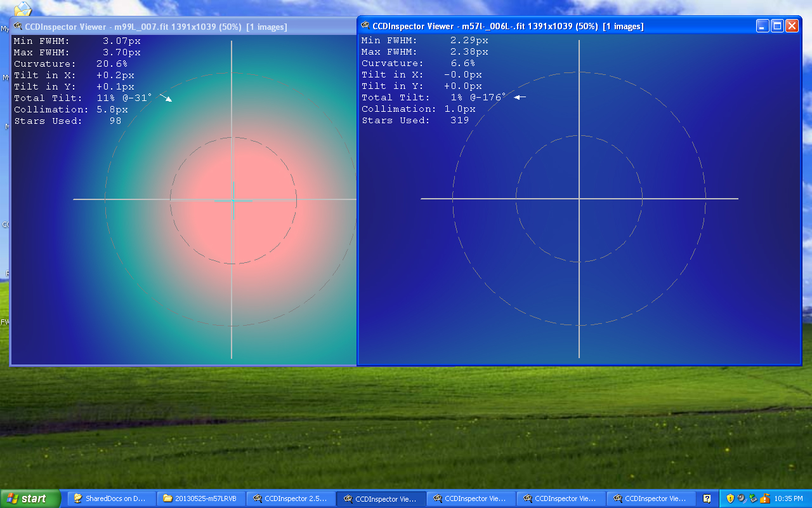Screen dimensions: 812x508
Task: Open the Security Center shield tray icon
Action: [x=730, y=498]
